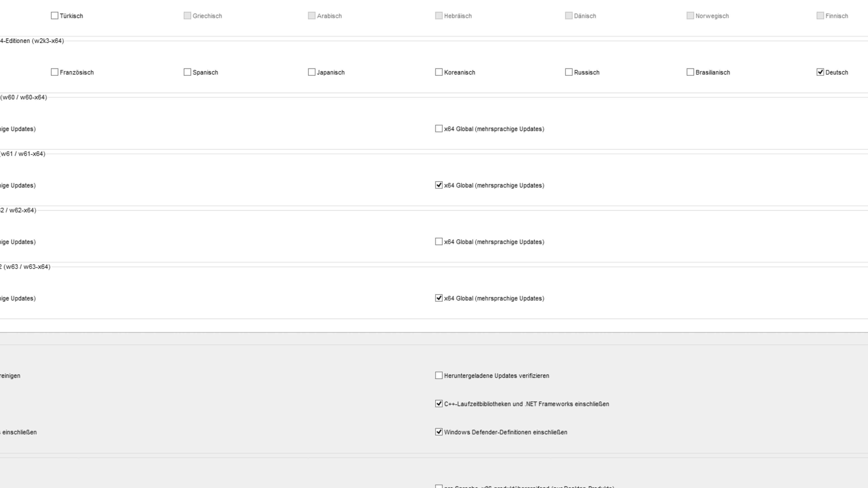Enable Koreanisch in the w2k3-x64 group
Viewport: 868px width, 488px height.
(439, 72)
